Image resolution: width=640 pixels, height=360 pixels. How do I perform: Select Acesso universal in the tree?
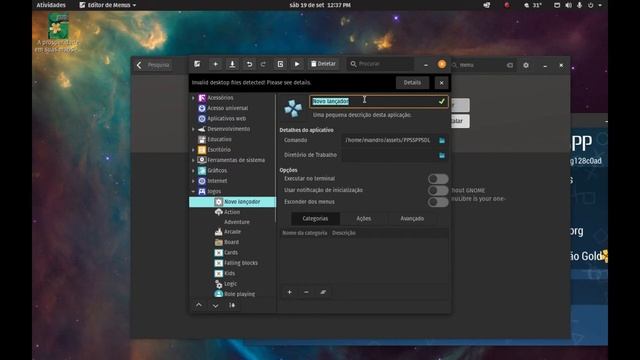(x=227, y=108)
